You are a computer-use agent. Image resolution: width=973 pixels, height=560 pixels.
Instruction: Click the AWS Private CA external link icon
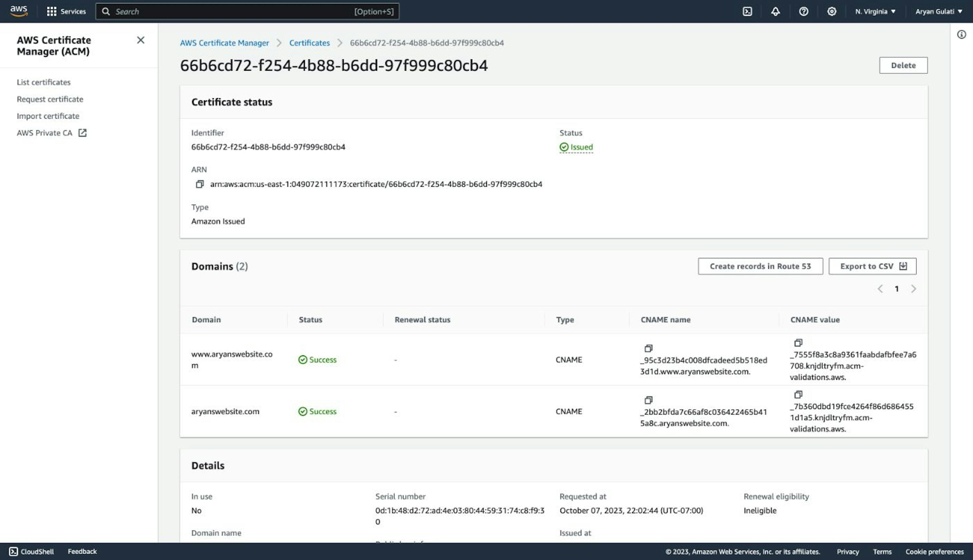[82, 132]
